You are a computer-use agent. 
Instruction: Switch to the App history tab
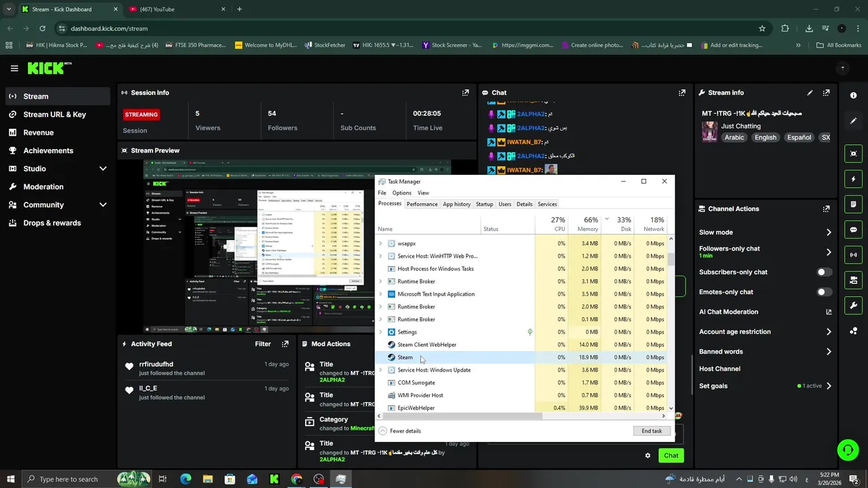click(x=456, y=204)
